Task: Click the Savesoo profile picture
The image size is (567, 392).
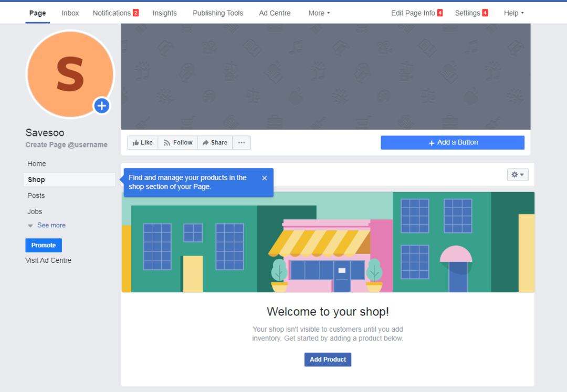Action: pyautogui.click(x=70, y=75)
